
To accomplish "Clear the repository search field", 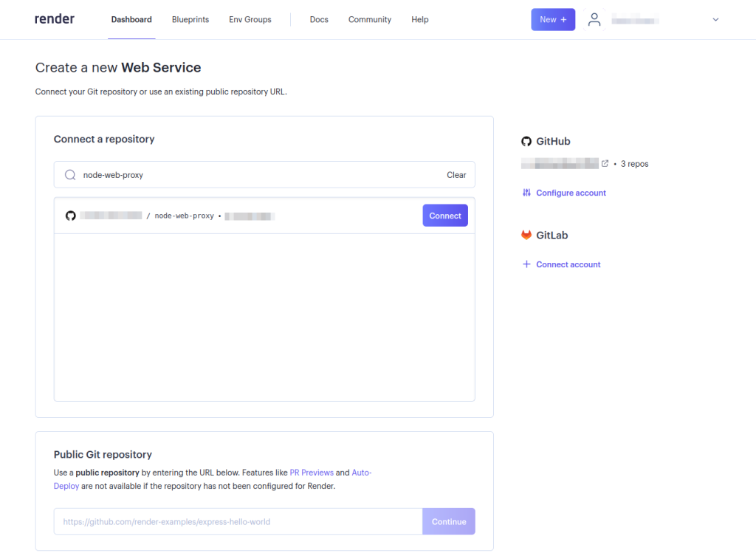I will pyautogui.click(x=456, y=174).
